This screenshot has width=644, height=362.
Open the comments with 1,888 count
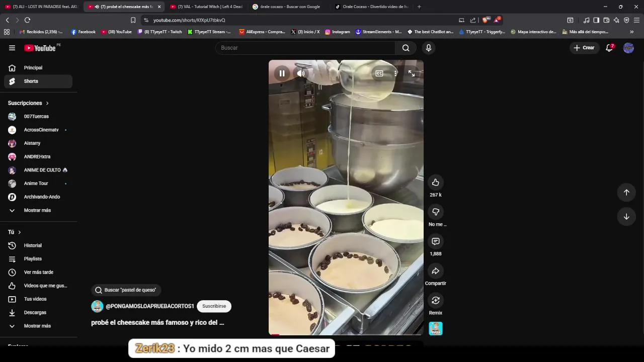436,241
